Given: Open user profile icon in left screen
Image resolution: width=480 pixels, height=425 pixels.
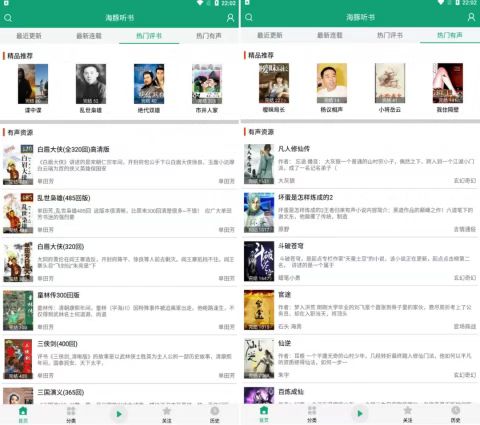Looking at the screenshot, I should (230, 18).
